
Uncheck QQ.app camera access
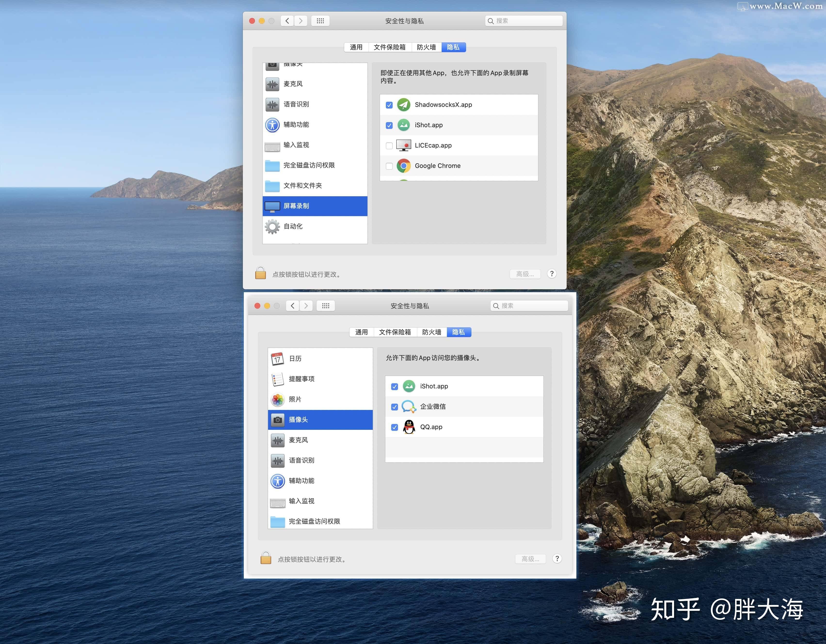click(395, 427)
